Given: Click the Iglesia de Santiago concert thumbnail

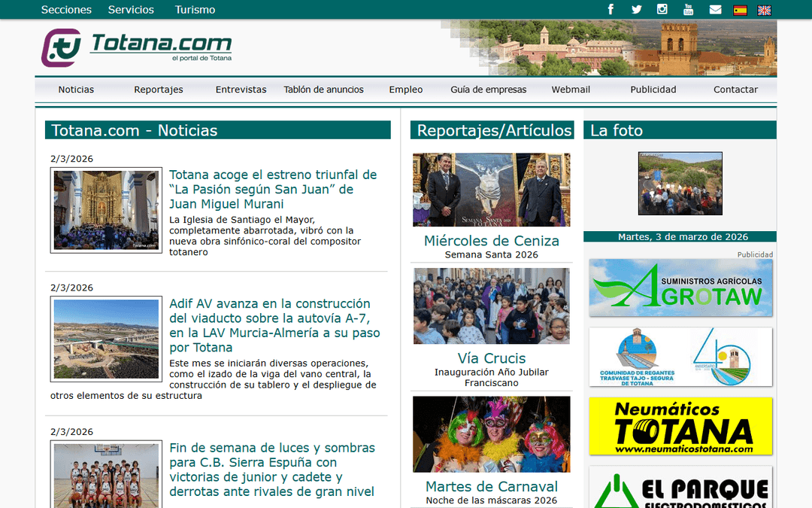Looking at the screenshot, I should (x=106, y=210).
